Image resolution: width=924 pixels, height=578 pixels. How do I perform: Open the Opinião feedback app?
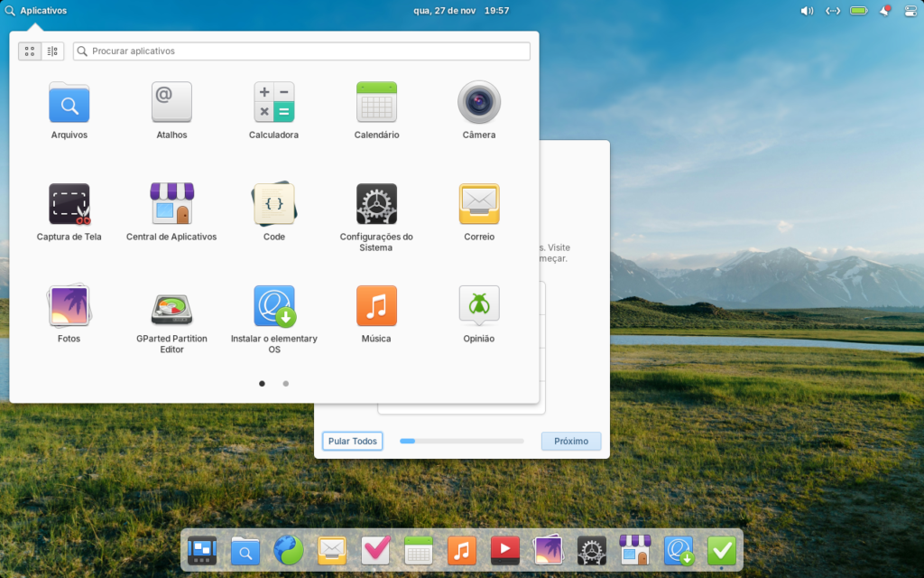pyautogui.click(x=479, y=315)
